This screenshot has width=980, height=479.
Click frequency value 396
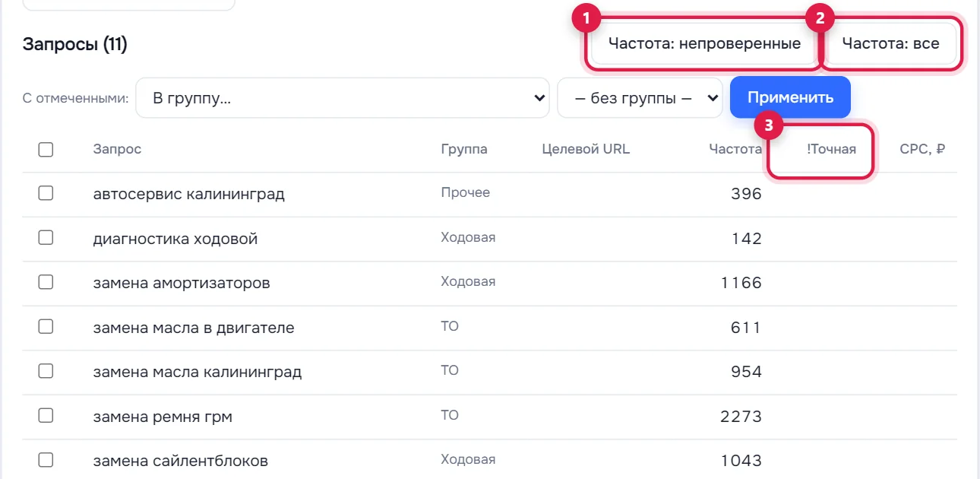(x=746, y=194)
